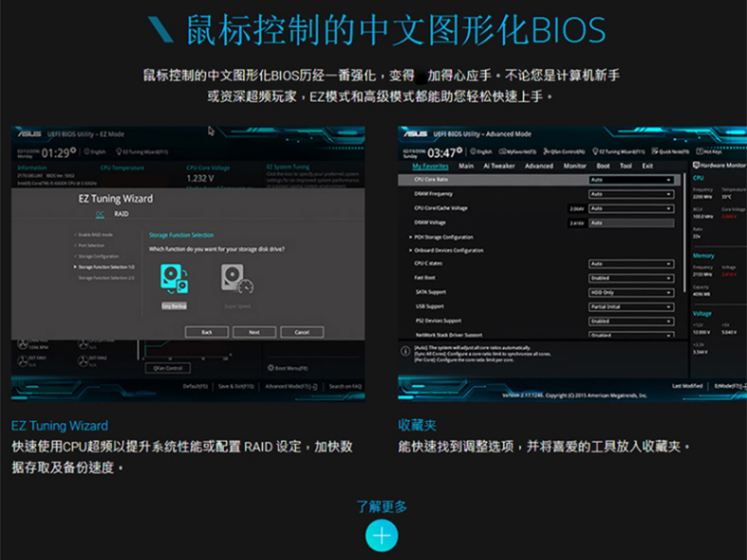Click the EXT FAN2 fan icon
The width and height of the screenshot is (747, 560).
83,360
